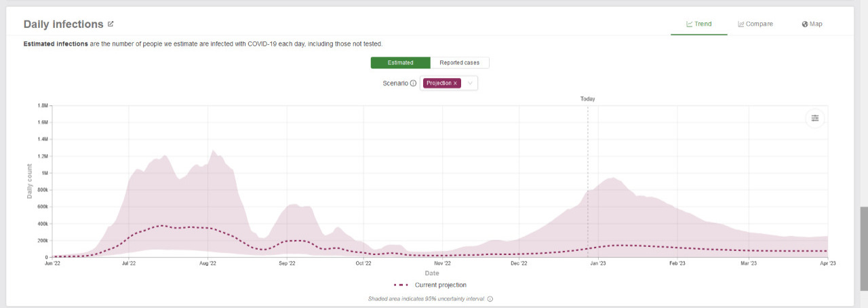Select the Trend tab
This screenshot has height=308, width=868.
[x=698, y=24]
